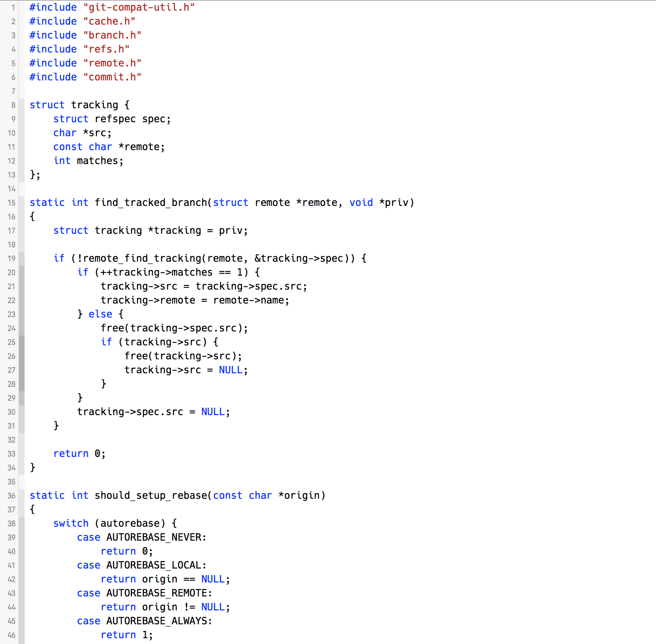Click the "git-compat-util.h" include string
The width and height of the screenshot is (656, 644).
coord(139,7)
